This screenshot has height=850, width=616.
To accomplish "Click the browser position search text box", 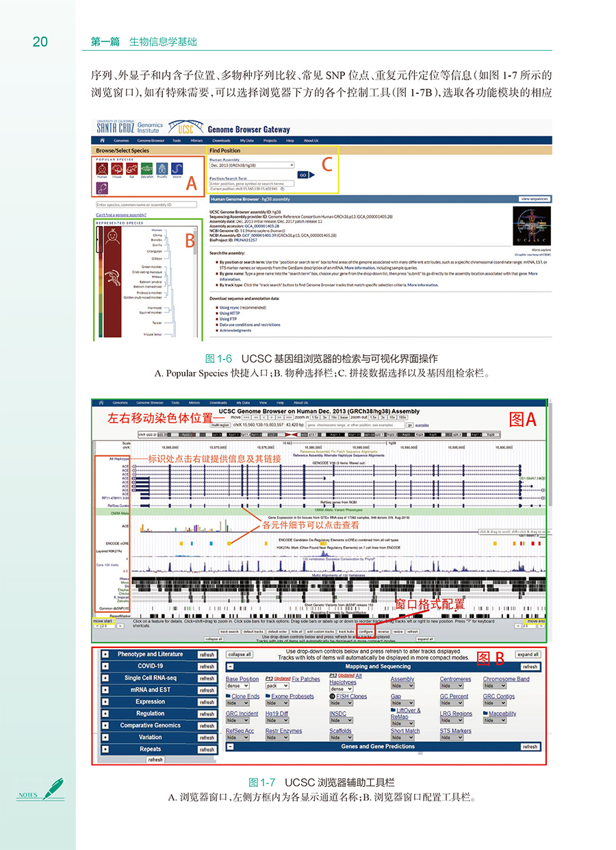I will [x=355, y=425].
